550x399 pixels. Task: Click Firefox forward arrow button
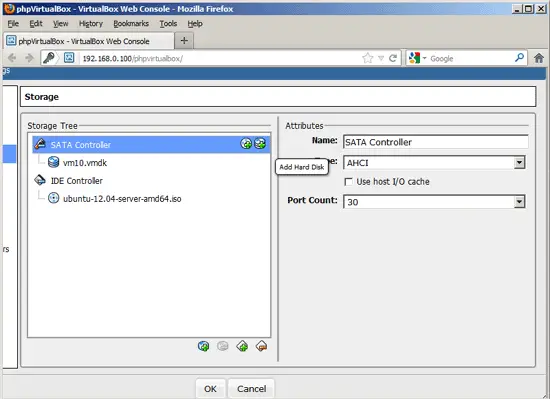click(x=29, y=58)
